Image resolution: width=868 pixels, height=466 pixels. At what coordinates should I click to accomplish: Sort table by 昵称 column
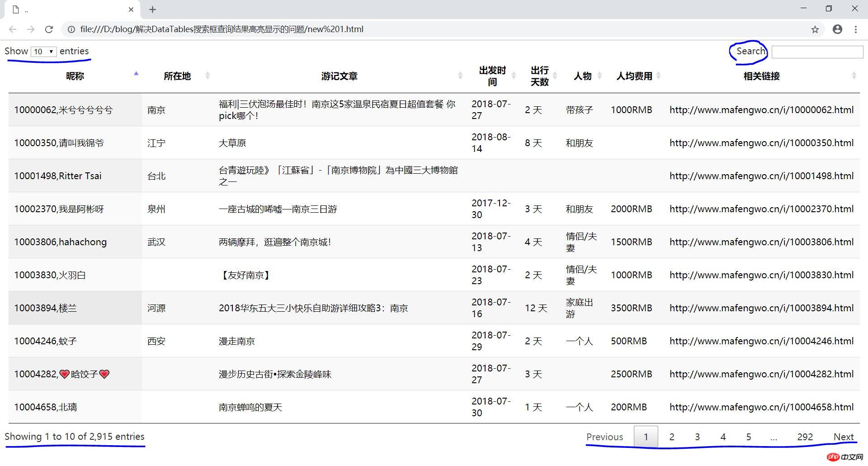pos(75,76)
